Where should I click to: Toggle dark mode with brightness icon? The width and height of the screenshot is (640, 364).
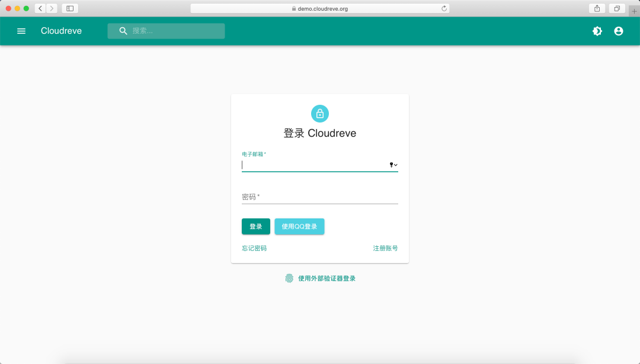tap(597, 31)
